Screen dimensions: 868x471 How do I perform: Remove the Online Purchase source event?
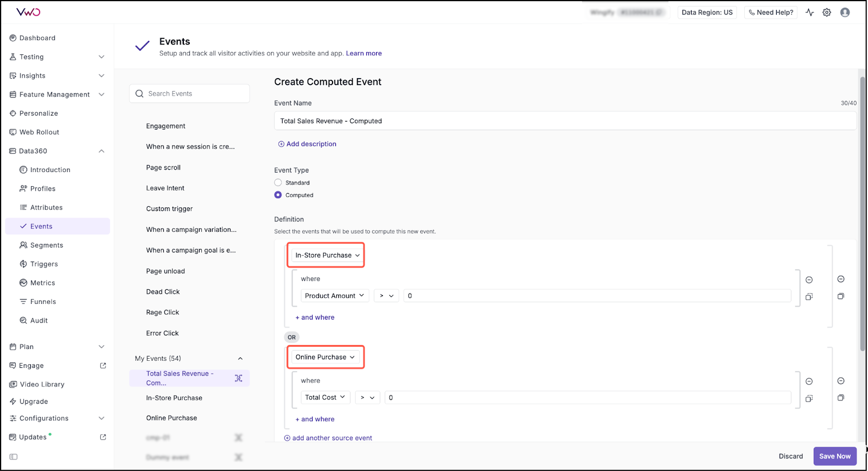(841, 381)
